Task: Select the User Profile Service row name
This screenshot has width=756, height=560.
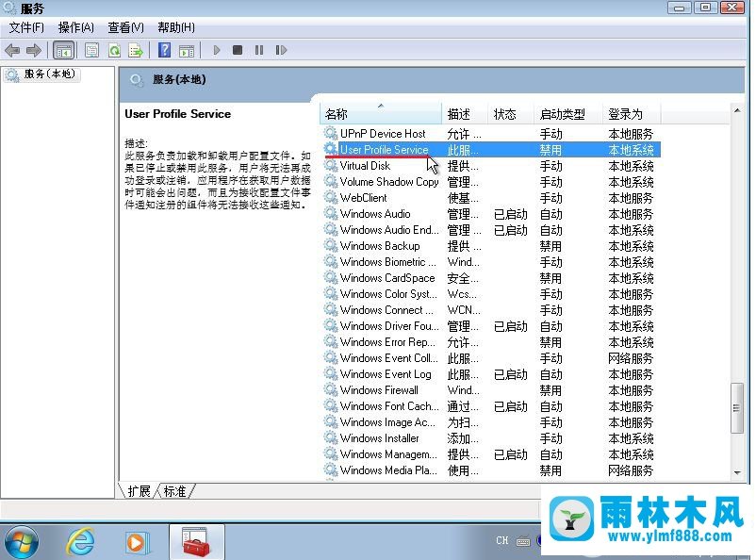Action: point(384,150)
